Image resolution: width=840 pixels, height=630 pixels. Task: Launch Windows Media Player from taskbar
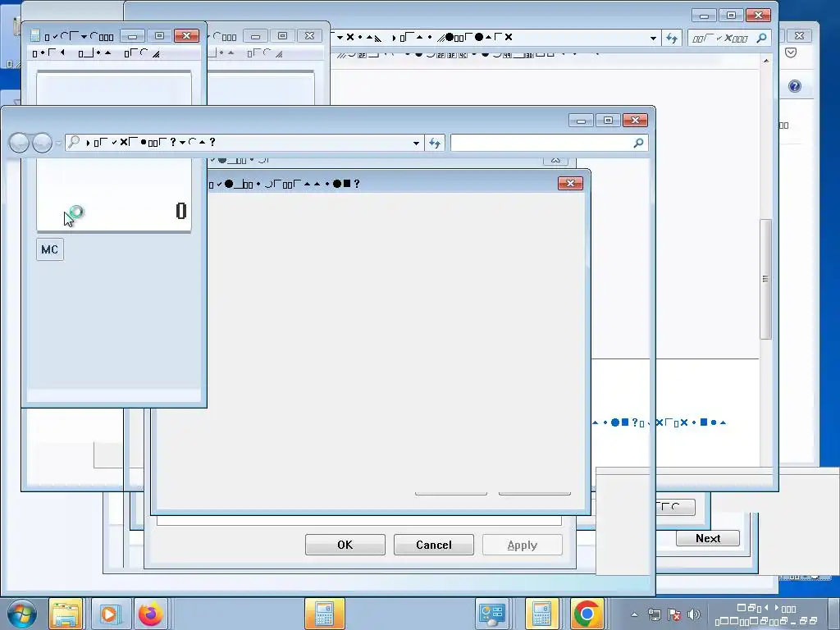(x=109, y=614)
